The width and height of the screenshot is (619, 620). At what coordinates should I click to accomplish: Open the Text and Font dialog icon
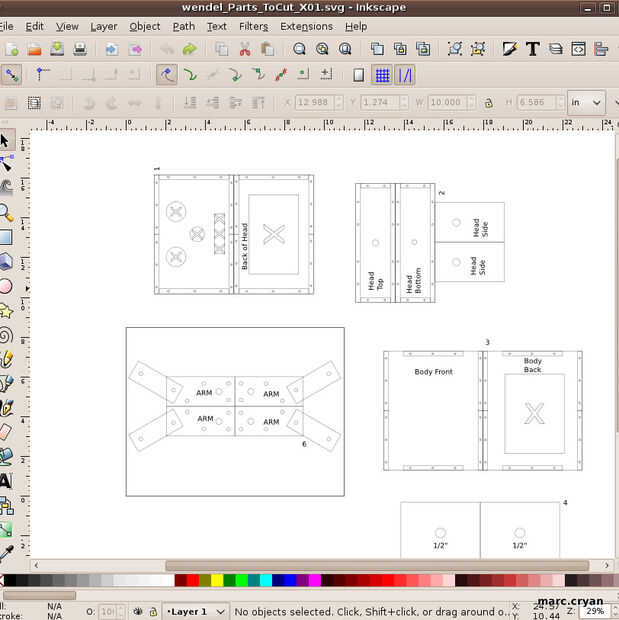pos(532,48)
